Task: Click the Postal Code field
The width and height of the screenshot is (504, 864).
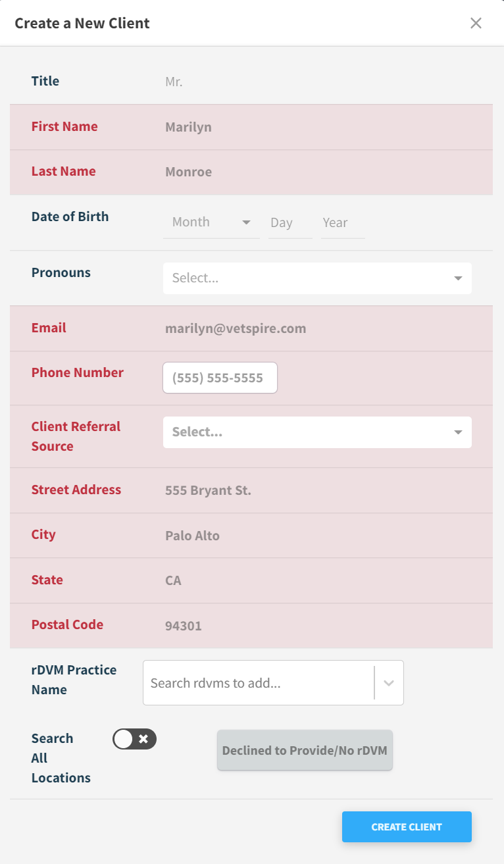Action: click(316, 626)
